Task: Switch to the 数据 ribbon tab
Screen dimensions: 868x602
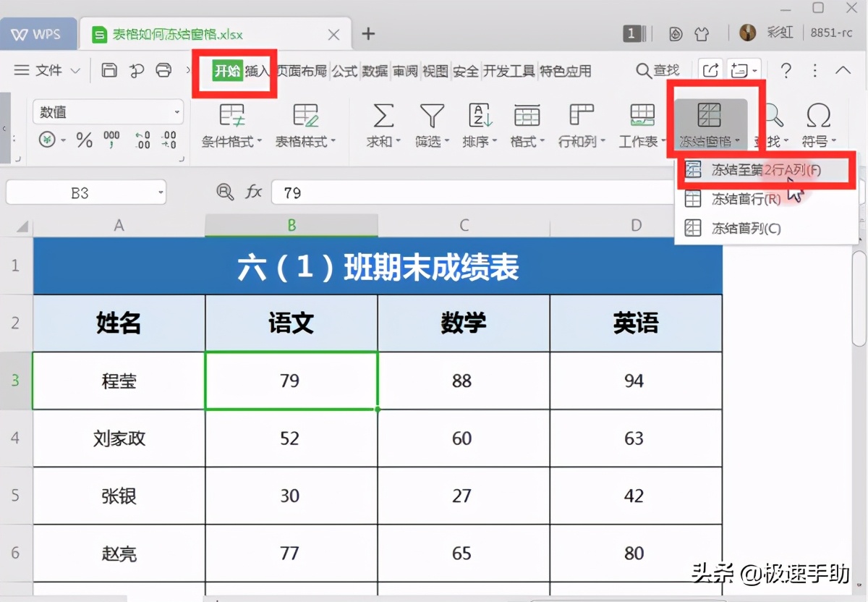Action: pos(375,71)
